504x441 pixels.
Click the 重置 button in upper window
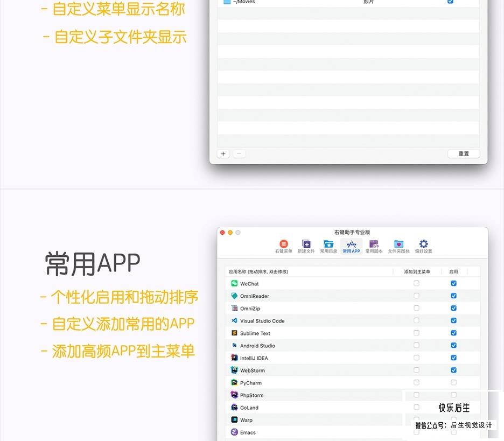464,153
